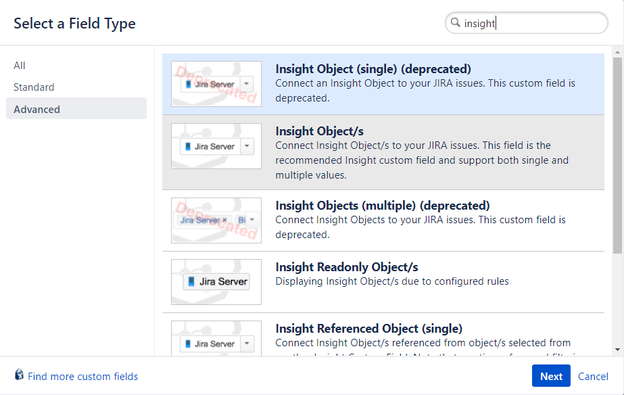This screenshot has width=624, height=395.
Task: Click the scroll up arrow of the list
Action: 617,52
